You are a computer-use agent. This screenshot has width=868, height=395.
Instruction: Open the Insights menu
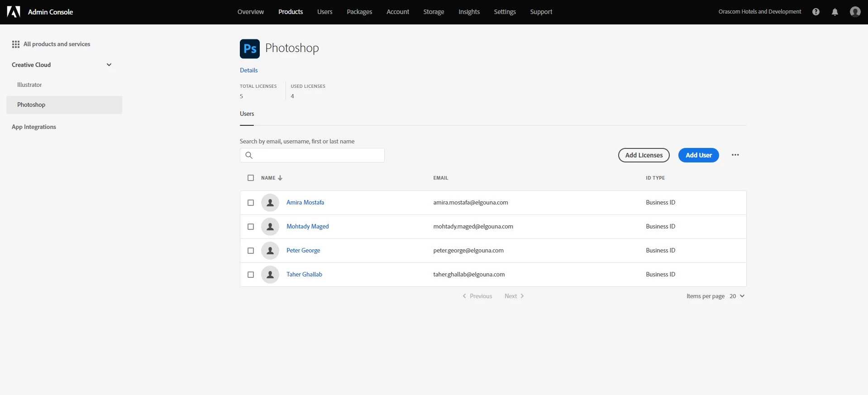[x=469, y=12]
